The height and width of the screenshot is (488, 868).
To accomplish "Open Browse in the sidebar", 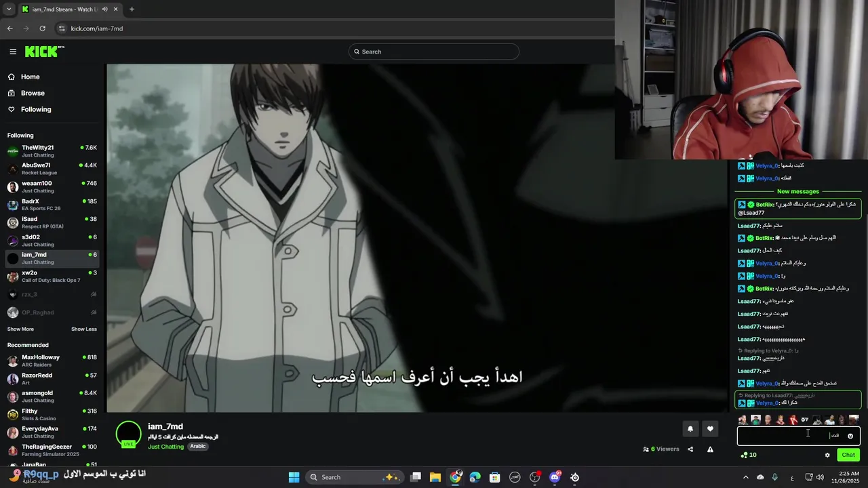I will 33,93.
